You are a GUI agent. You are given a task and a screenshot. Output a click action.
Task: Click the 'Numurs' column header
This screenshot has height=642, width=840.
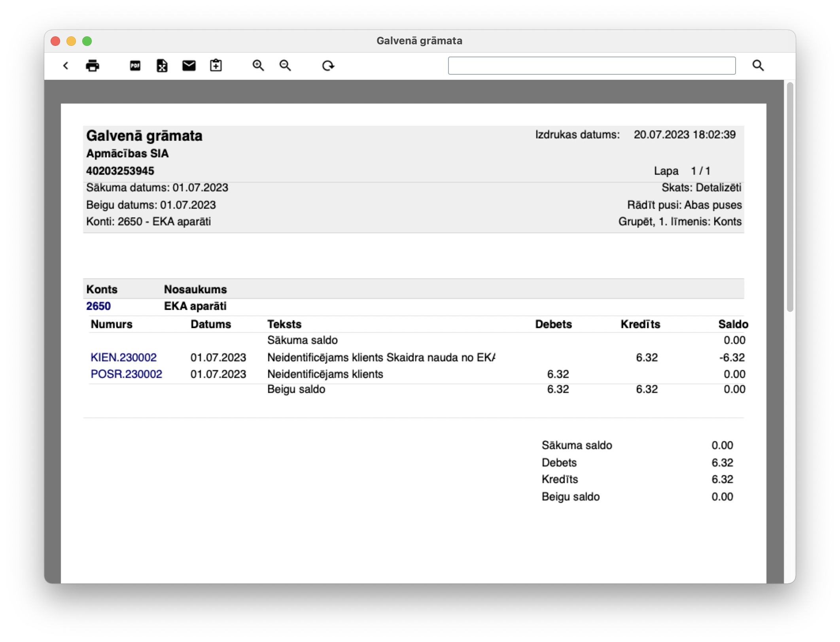pos(112,325)
